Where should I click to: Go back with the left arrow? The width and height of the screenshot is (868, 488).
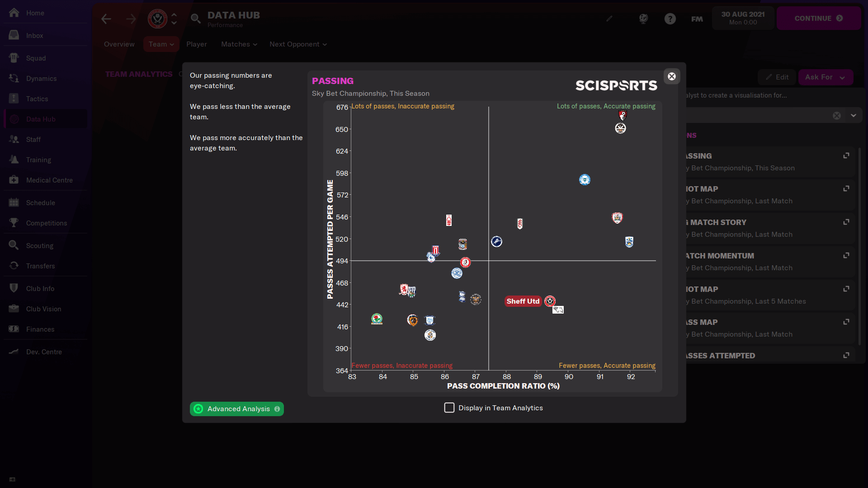tap(106, 19)
